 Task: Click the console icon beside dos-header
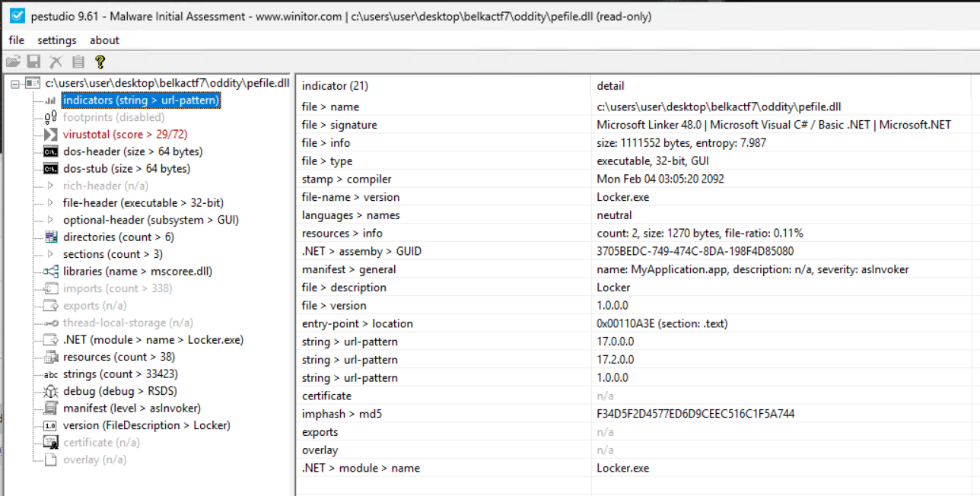(50, 151)
